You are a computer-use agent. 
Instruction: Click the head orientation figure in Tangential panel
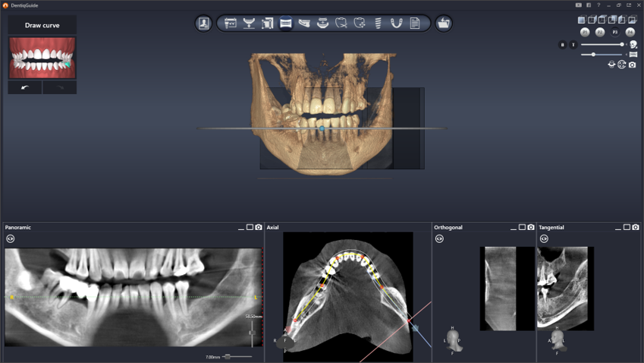coord(557,339)
